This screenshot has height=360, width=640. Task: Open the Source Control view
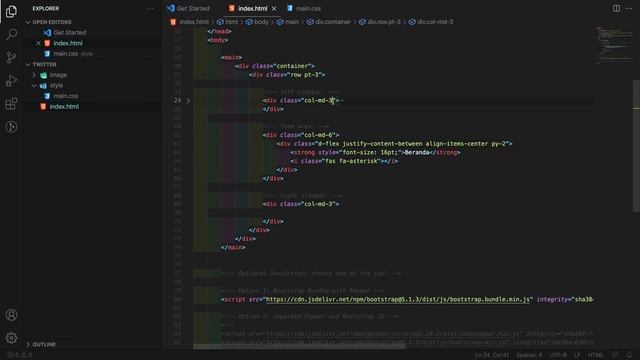(x=11, y=57)
